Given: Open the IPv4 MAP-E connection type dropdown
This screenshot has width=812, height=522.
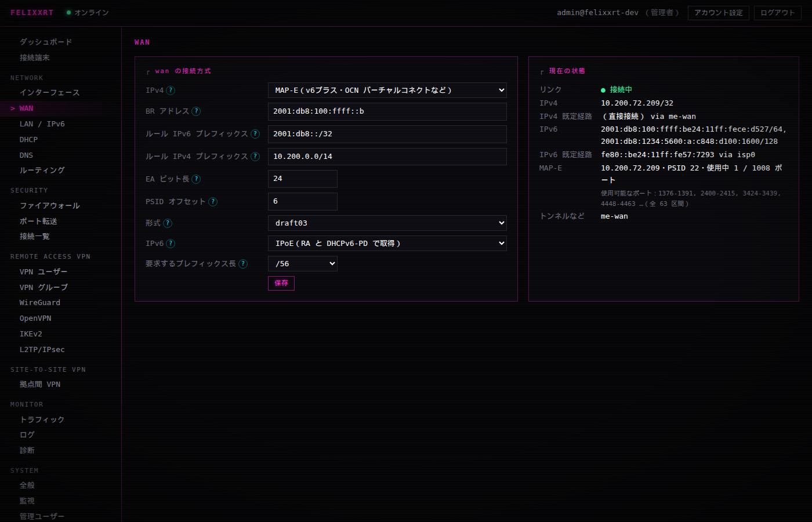Looking at the screenshot, I should 387,90.
